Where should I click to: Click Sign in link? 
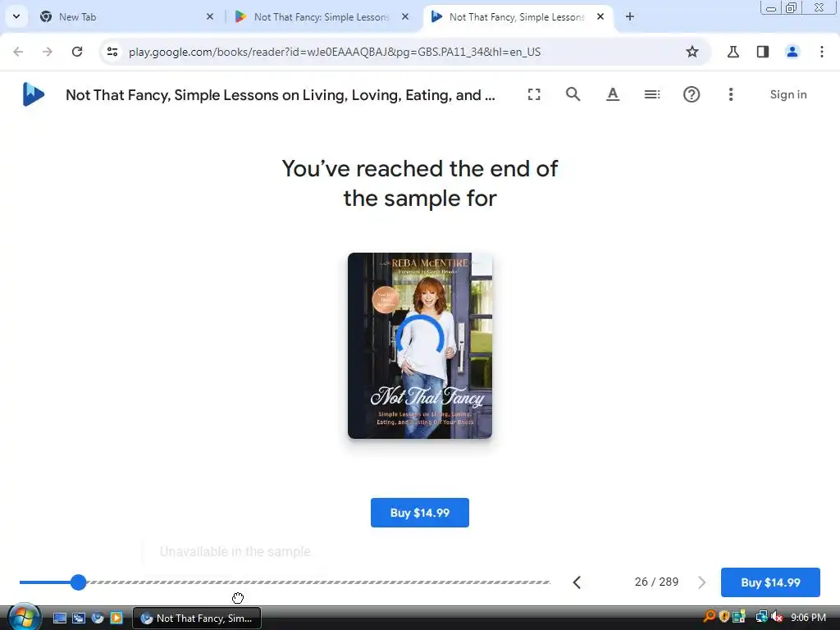(x=788, y=94)
